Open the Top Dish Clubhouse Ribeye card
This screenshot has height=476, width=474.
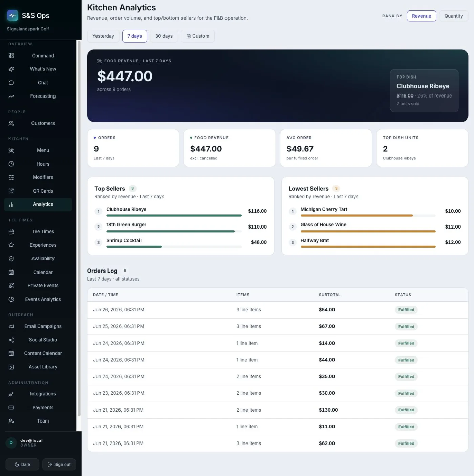(x=424, y=91)
